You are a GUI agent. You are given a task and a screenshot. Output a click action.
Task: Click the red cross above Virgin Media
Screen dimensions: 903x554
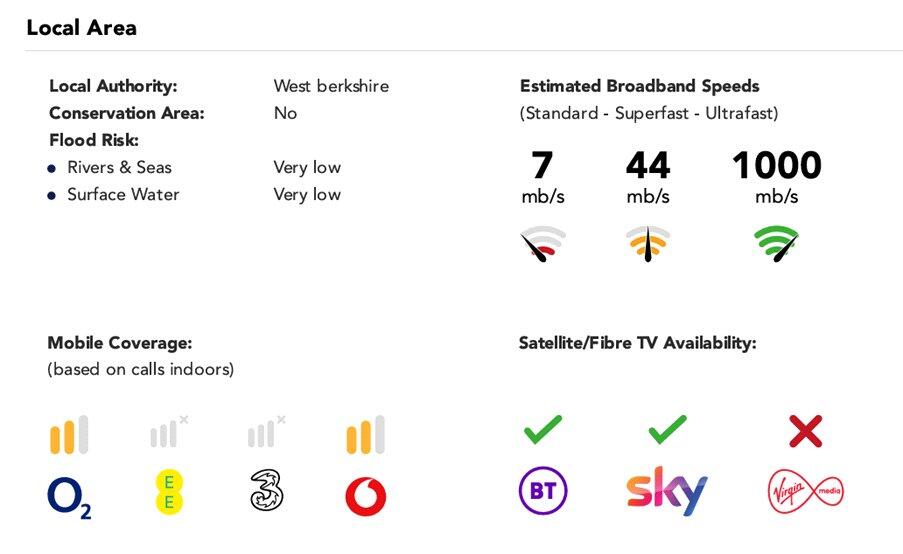tap(805, 431)
